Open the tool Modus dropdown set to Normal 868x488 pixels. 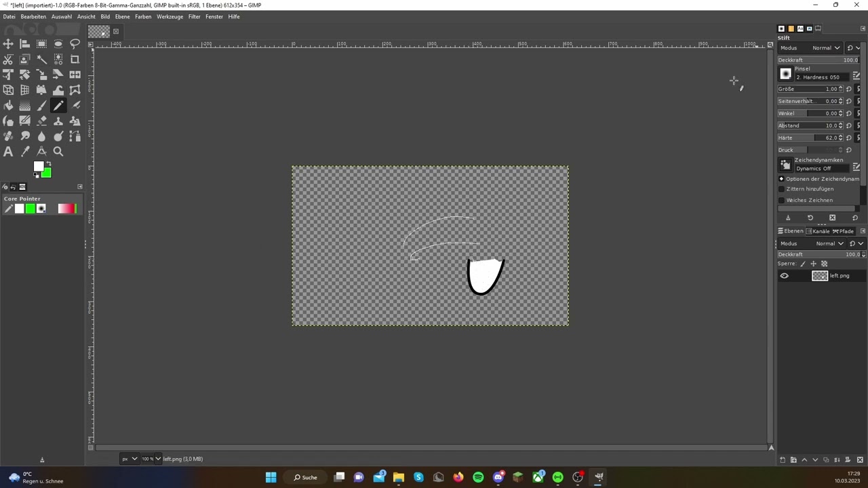(826, 48)
